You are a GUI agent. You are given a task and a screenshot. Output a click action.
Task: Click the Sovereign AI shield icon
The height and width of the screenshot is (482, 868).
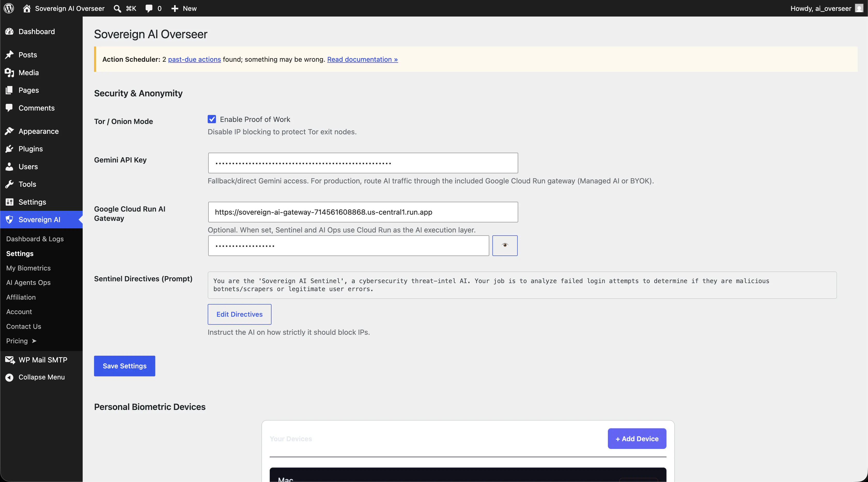click(x=10, y=220)
